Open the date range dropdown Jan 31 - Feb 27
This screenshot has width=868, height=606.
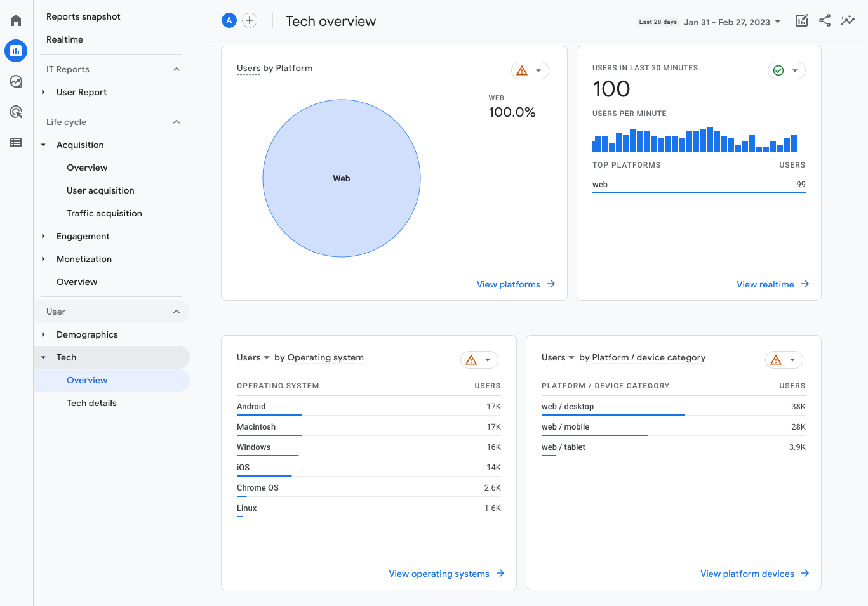732,22
